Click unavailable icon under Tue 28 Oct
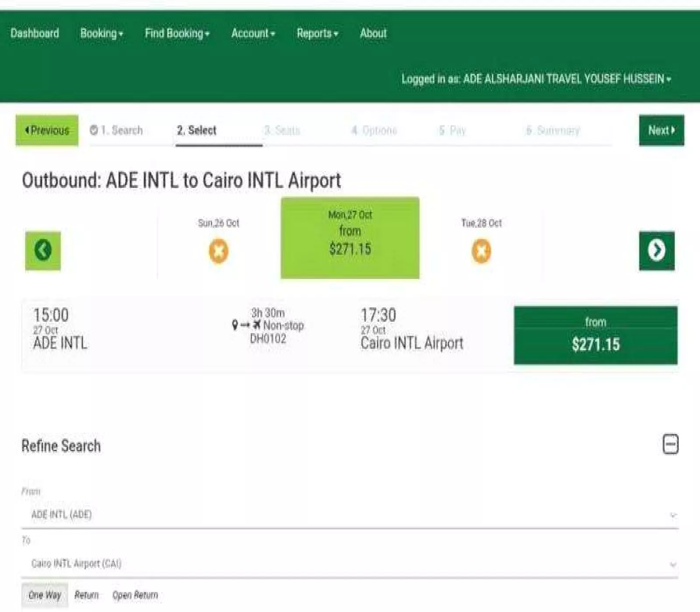This screenshot has height=612, width=700. (x=481, y=251)
